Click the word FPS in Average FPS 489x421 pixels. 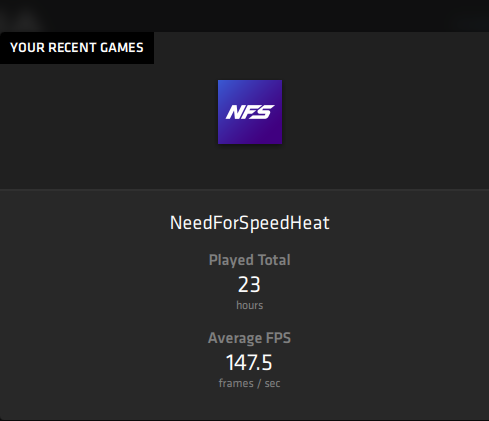pos(278,338)
